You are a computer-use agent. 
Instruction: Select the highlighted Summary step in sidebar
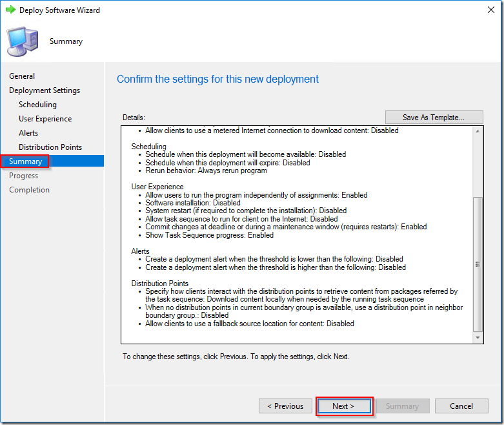pos(26,161)
